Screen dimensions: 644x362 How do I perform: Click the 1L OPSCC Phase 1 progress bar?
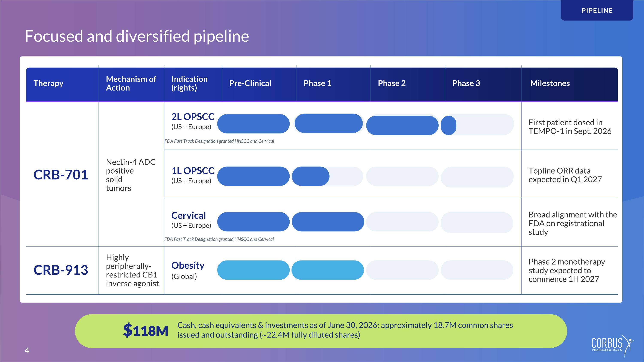point(328,176)
